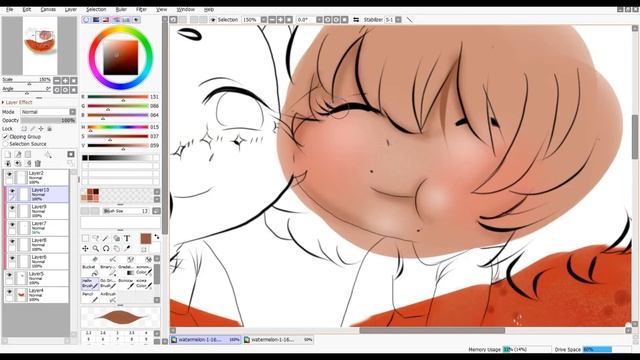The image size is (640, 360).
Task: Toggle the RGB slider panel
Action: click(96, 20)
